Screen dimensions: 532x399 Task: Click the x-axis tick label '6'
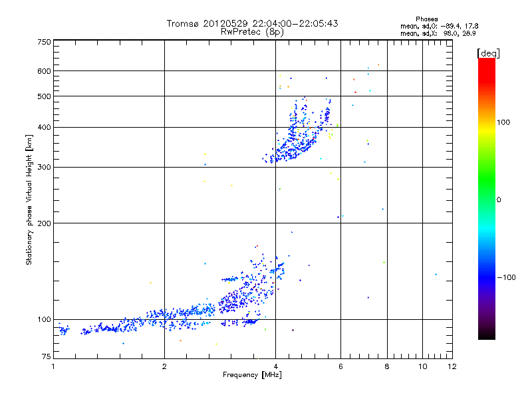pyautogui.click(x=340, y=366)
